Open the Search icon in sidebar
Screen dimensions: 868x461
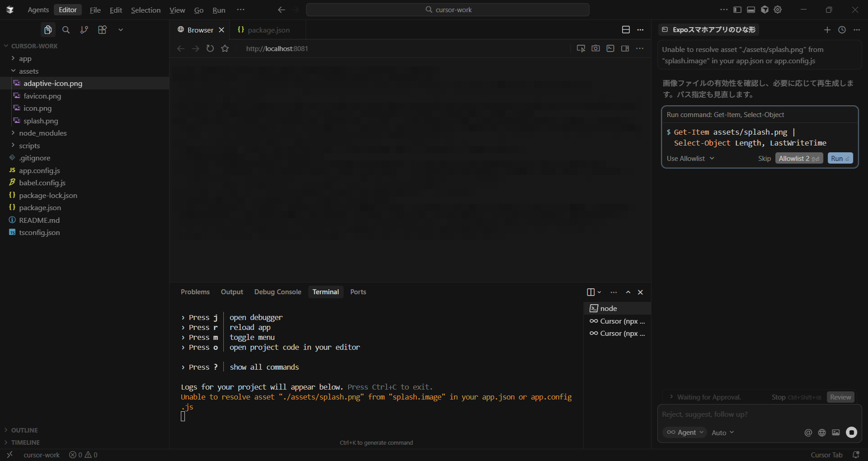coord(66,30)
